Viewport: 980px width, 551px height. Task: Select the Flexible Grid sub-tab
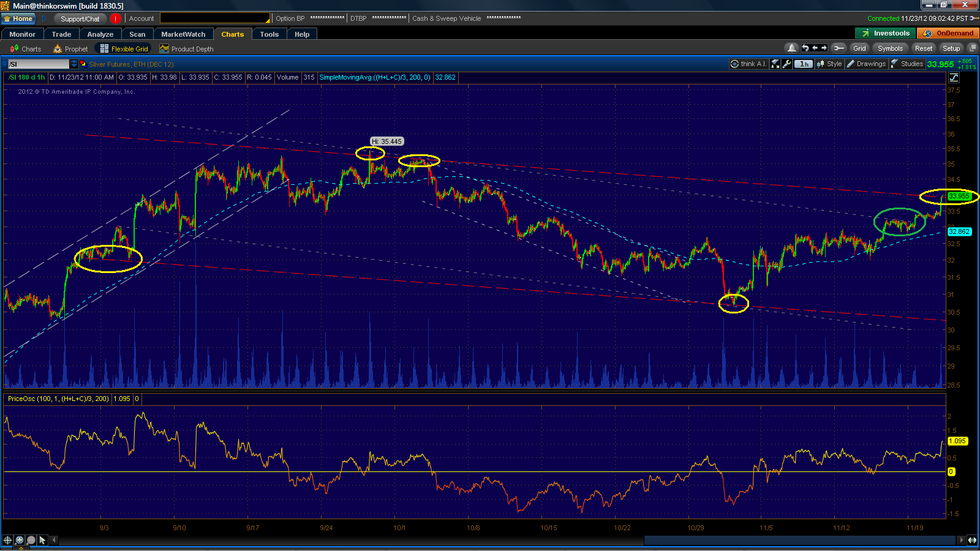click(124, 49)
